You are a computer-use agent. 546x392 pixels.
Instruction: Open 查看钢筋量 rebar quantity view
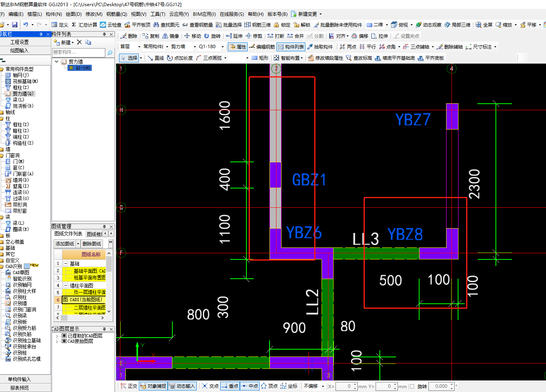click(197, 25)
